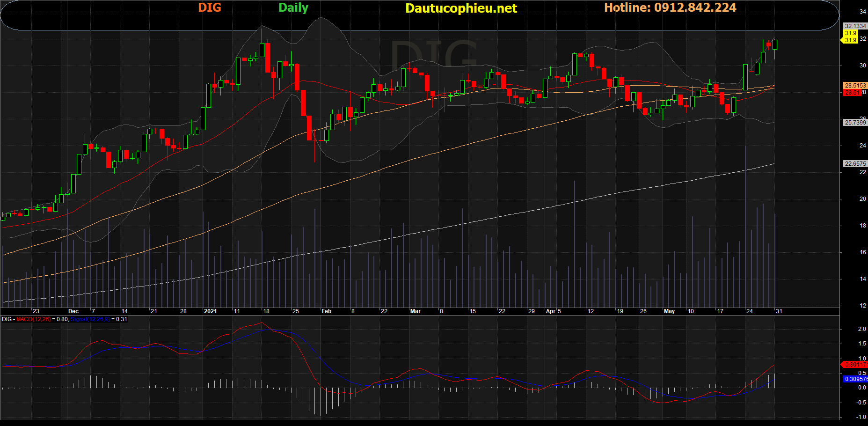Select the May month label on date axis
The image size is (868, 426).
coord(669,311)
